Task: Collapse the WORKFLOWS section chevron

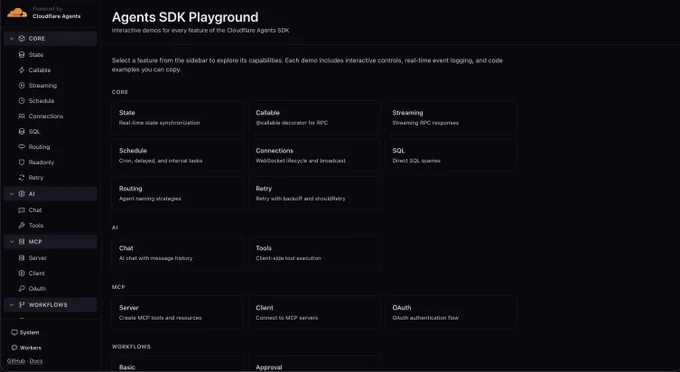Action: click(x=12, y=305)
